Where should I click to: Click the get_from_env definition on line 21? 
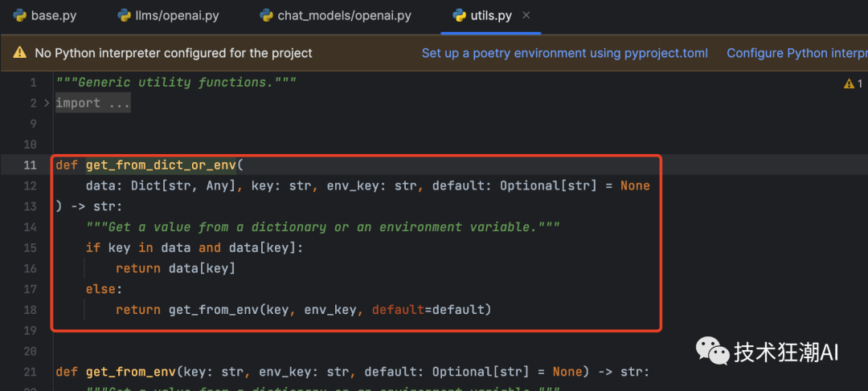point(130,372)
